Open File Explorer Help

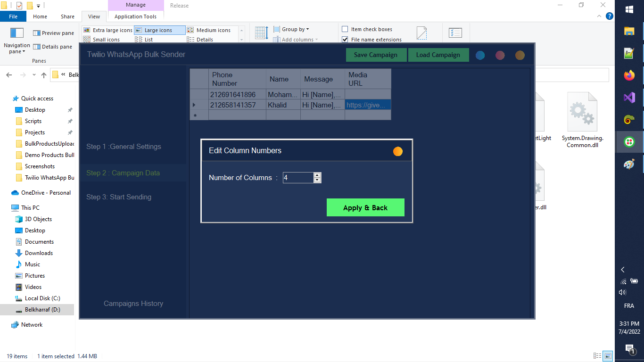tap(610, 16)
